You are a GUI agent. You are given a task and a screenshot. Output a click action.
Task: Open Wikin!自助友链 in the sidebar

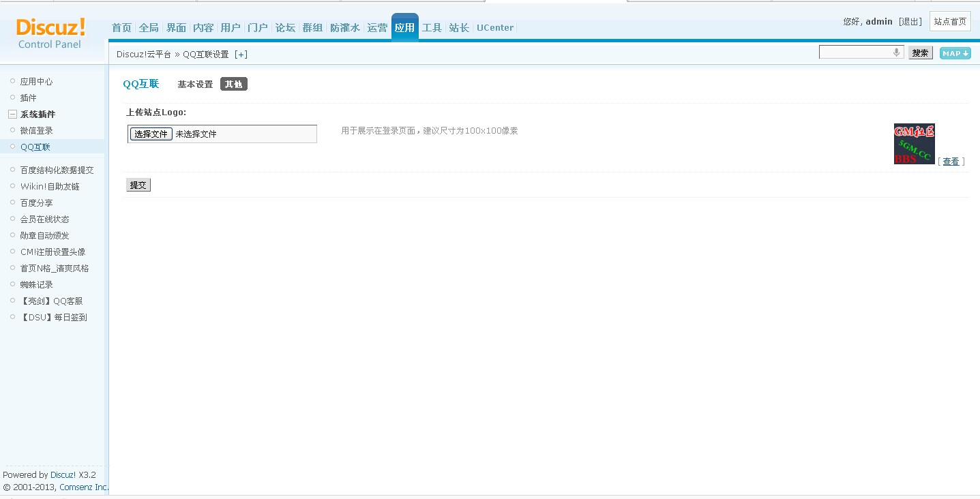pos(50,187)
